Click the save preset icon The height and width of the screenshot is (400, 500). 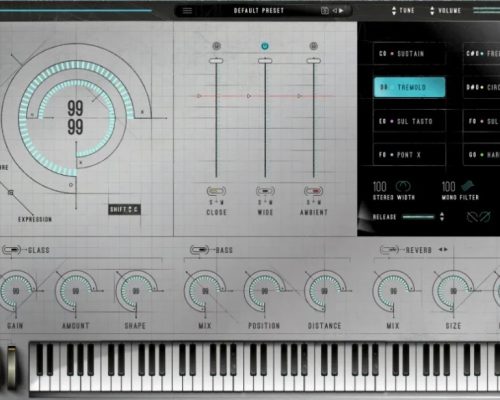coord(324,11)
